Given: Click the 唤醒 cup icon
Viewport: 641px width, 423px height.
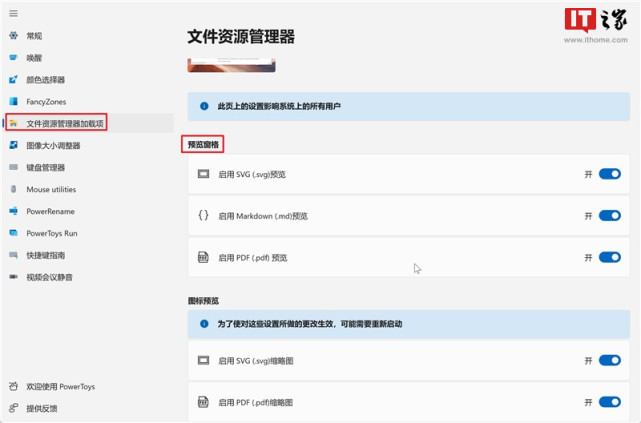Looking at the screenshot, I should [x=13, y=58].
